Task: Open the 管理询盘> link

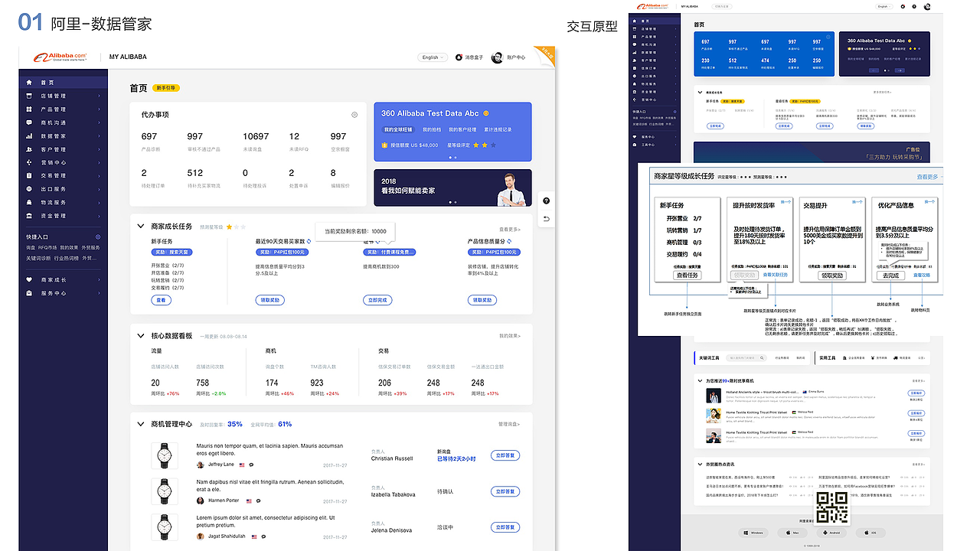Action: coord(510,424)
